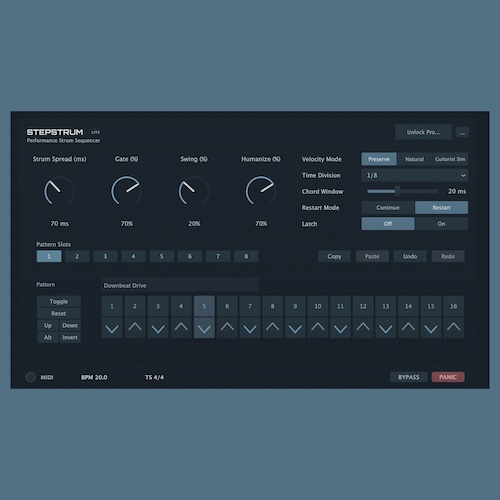Select pattern slot 4
Screen dimensions: 500x500
tap(133, 256)
